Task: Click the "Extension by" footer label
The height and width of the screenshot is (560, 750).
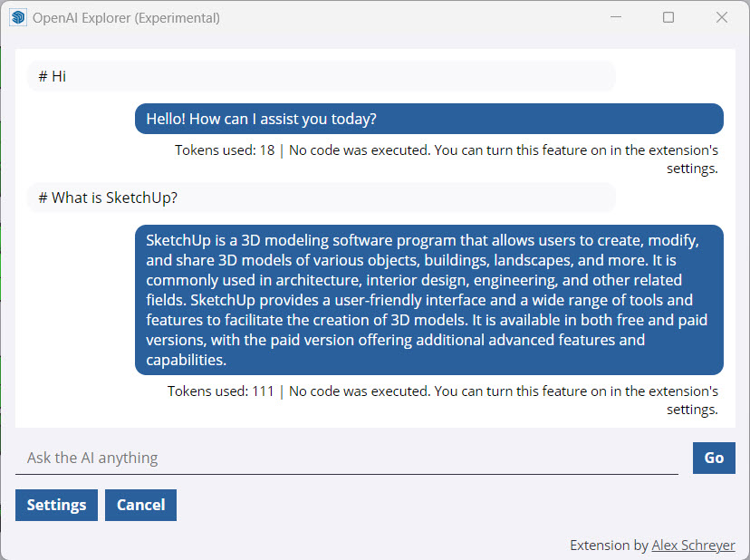Action: pyautogui.click(x=609, y=546)
